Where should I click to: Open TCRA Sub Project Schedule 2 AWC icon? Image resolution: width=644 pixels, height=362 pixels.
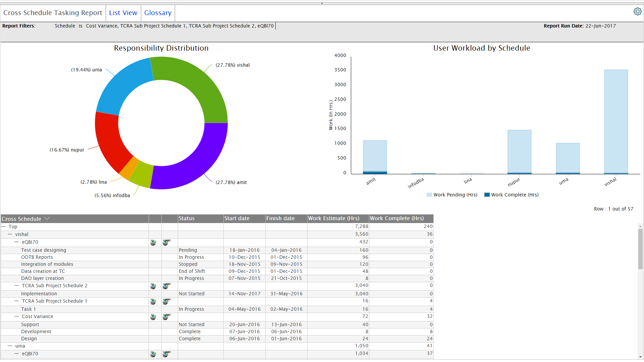click(x=166, y=286)
